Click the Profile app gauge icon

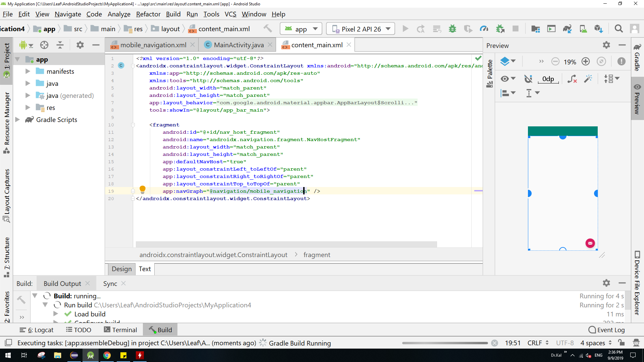click(484, 29)
